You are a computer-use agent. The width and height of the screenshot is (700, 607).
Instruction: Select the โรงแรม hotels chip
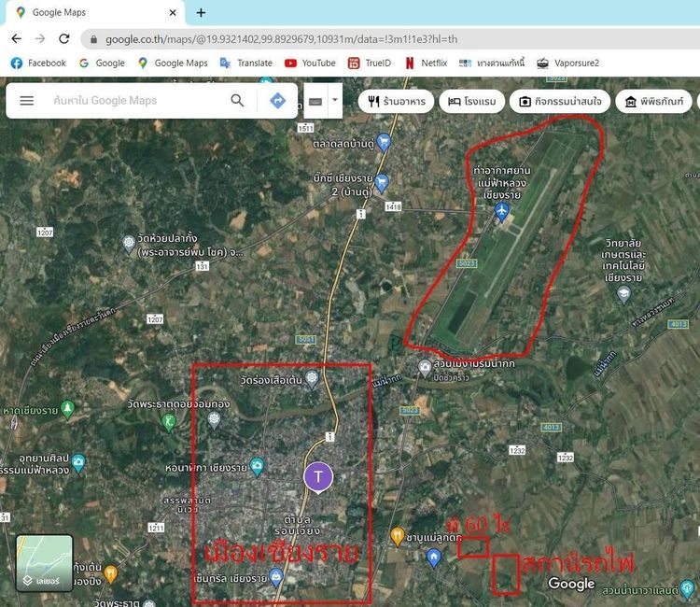pos(472,102)
